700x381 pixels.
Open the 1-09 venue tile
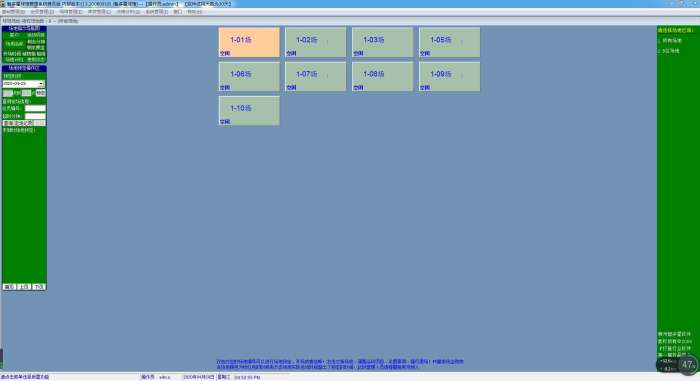[450, 77]
